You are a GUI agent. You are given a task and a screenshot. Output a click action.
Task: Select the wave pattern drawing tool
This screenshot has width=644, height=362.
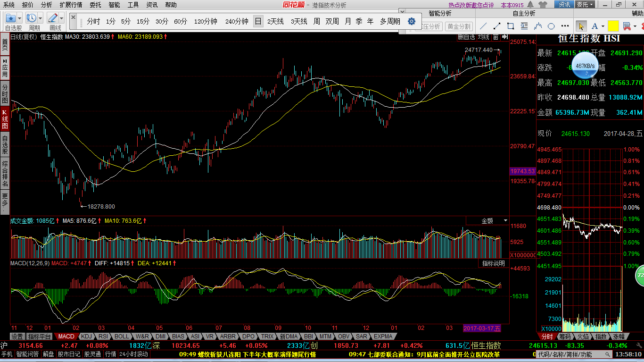[538, 26]
